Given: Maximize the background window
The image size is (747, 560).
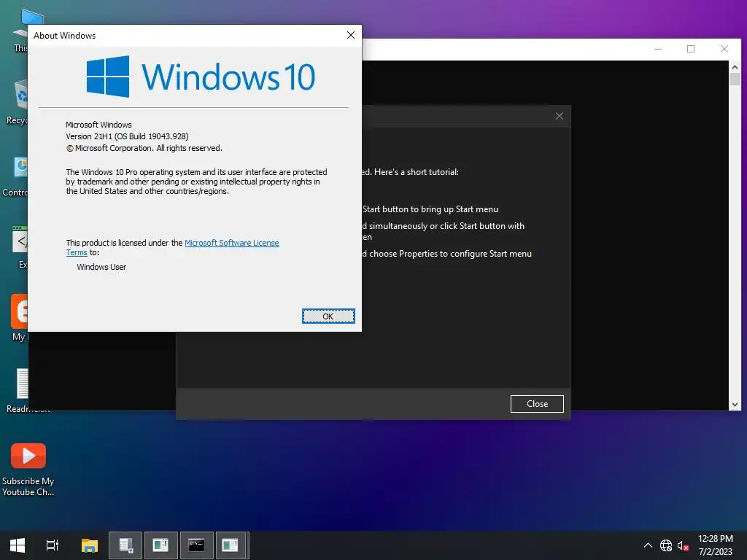Looking at the screenshot, I should pos(691,49).
